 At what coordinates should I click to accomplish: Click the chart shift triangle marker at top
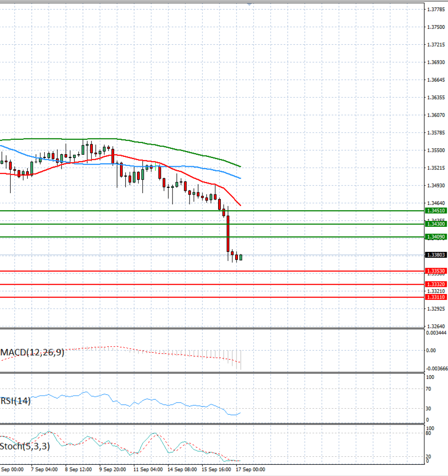[x=249, y=4]
